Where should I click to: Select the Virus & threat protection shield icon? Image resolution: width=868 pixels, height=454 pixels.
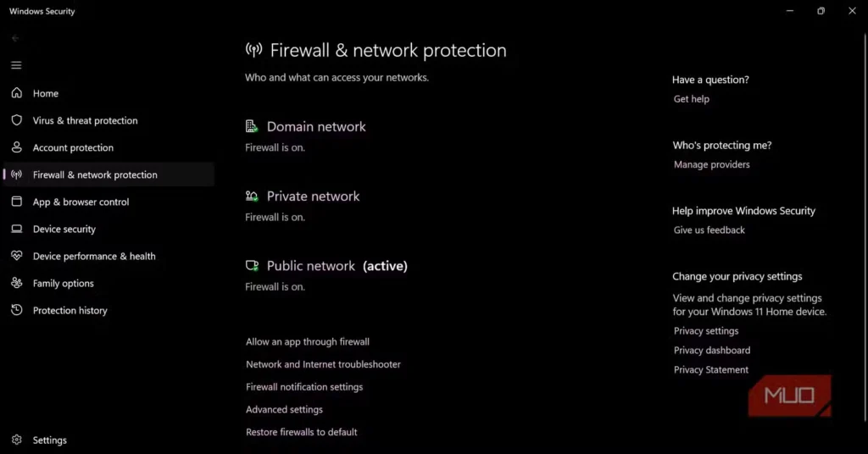[17, 120]
